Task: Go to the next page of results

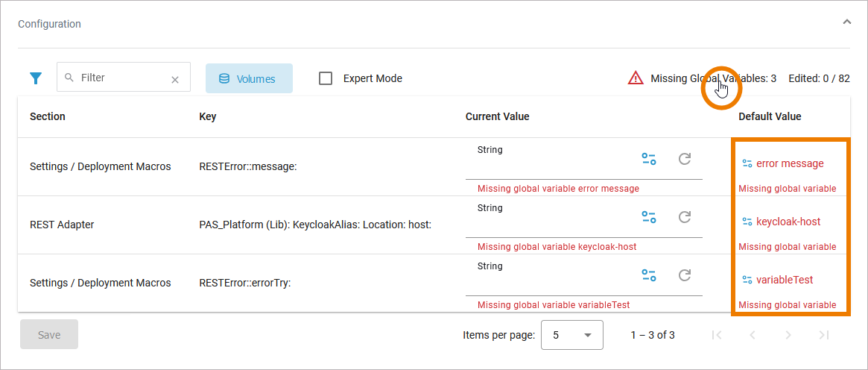Action: point(788,335)
